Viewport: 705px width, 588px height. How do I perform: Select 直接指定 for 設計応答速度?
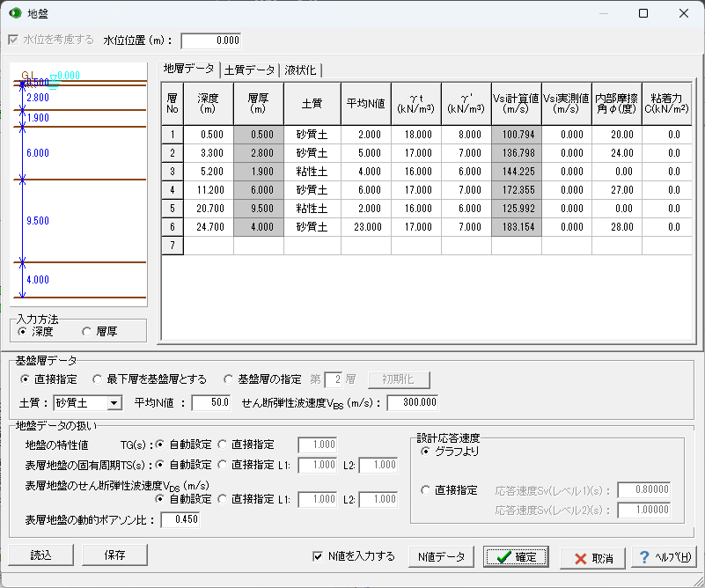(x=427, y=490)
